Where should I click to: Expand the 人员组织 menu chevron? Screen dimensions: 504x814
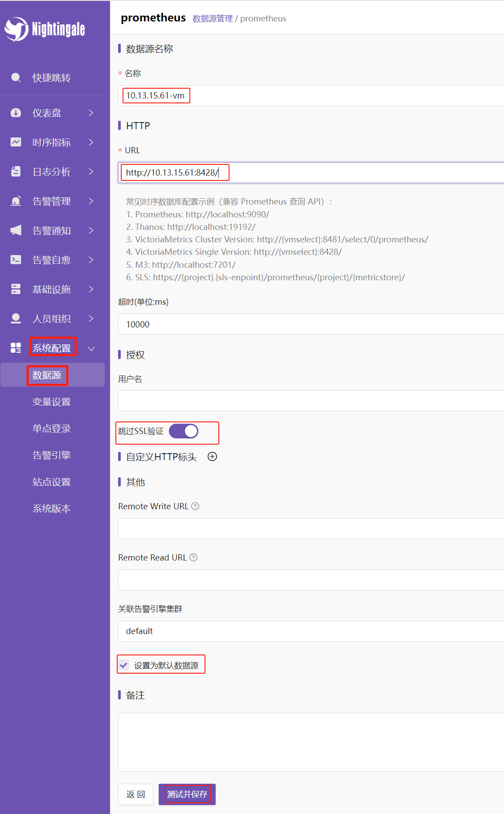tap(91, 319)
